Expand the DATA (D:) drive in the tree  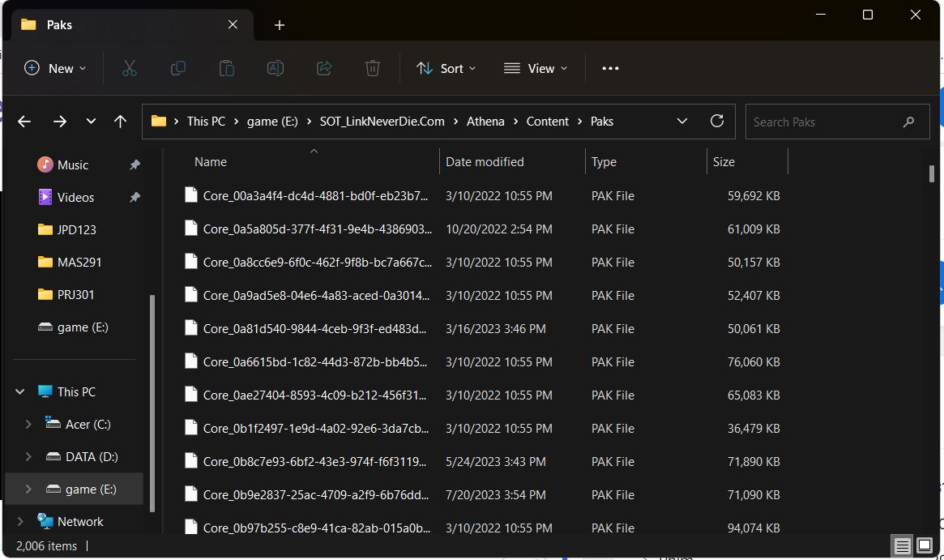(x=28, y=456)
